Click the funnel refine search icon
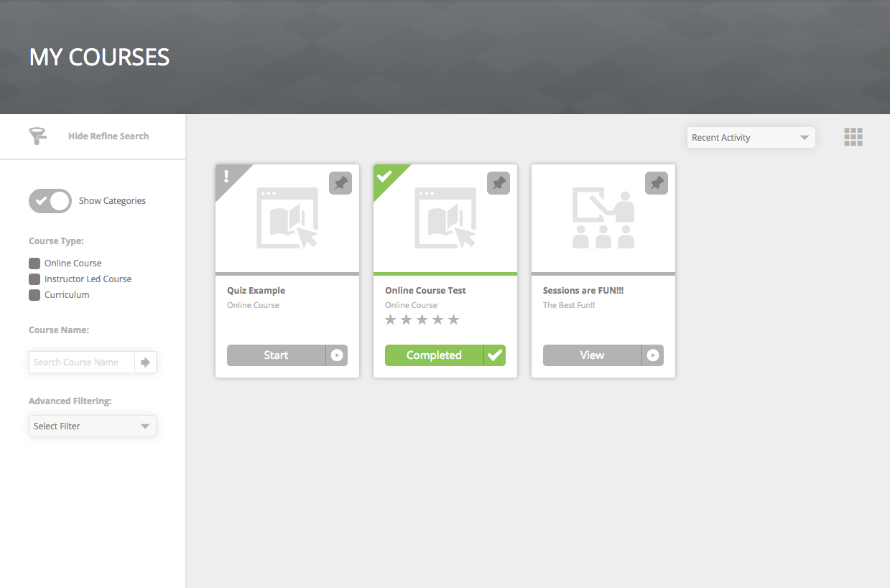The height and width of the screenshot is (588, 890). pyautogui.click(x=37, y=136)
